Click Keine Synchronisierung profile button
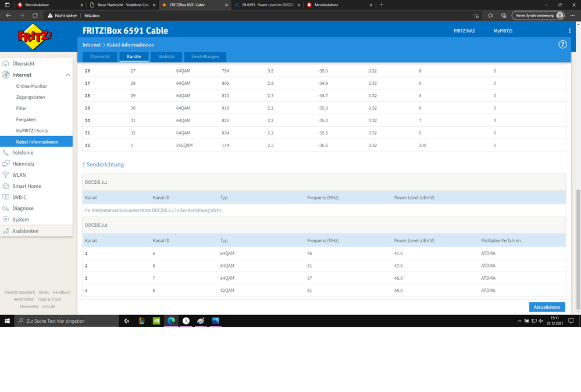Viewport: 581px width, 392px height. tap(538, 16)
